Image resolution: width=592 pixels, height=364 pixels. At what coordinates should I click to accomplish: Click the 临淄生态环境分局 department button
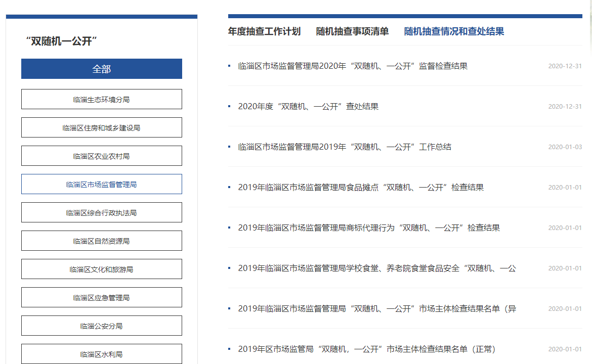(101, 100)
